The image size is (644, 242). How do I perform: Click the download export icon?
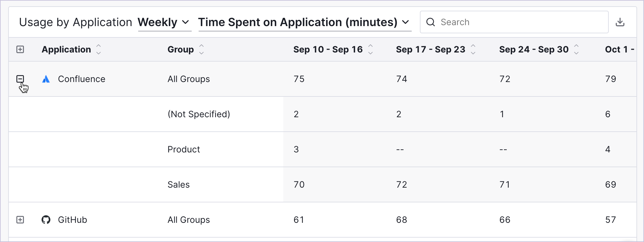point(620,22)
